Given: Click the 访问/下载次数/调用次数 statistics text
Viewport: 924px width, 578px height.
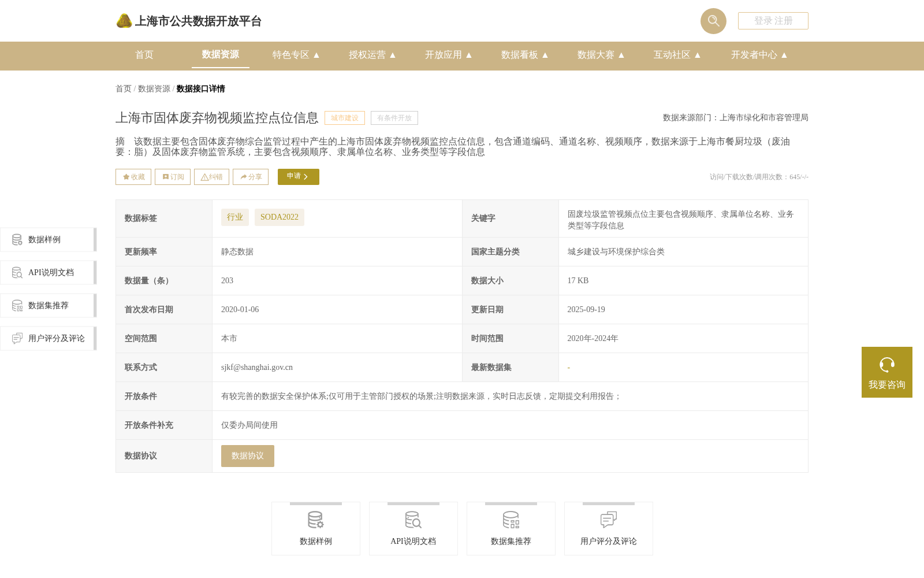Looking at the screenshot, I should pyautogui.click(x=759, y=177).
